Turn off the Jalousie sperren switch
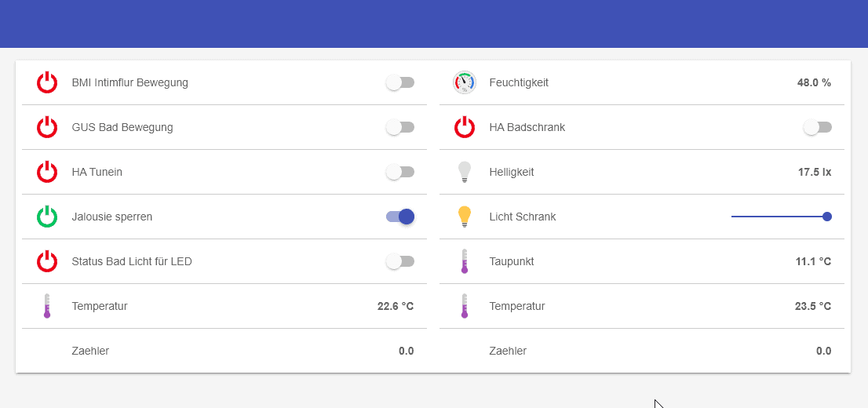868x408 pixels. [400, 217]
